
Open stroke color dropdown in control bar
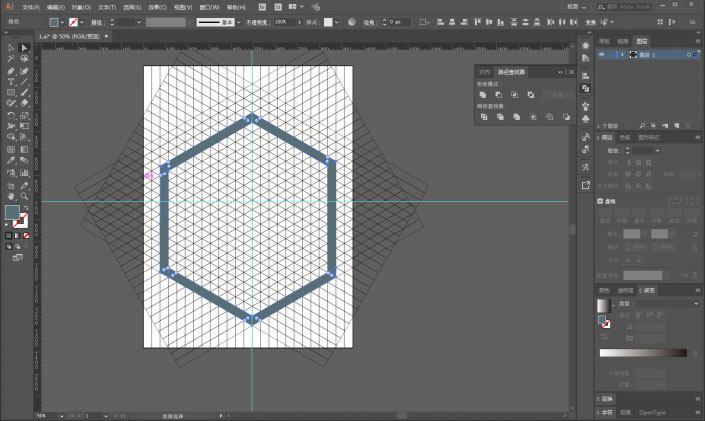pyautogui.click(x=81, y=22)
